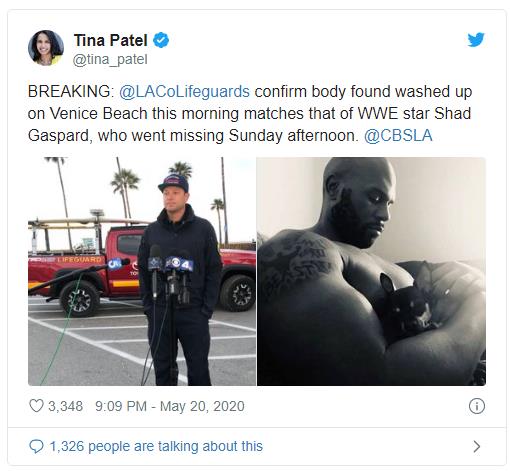Click the 9:09 PM - May 20, 2020 timestamp
The width and height of the screenshot is (510, 471).
click(170, 406)
